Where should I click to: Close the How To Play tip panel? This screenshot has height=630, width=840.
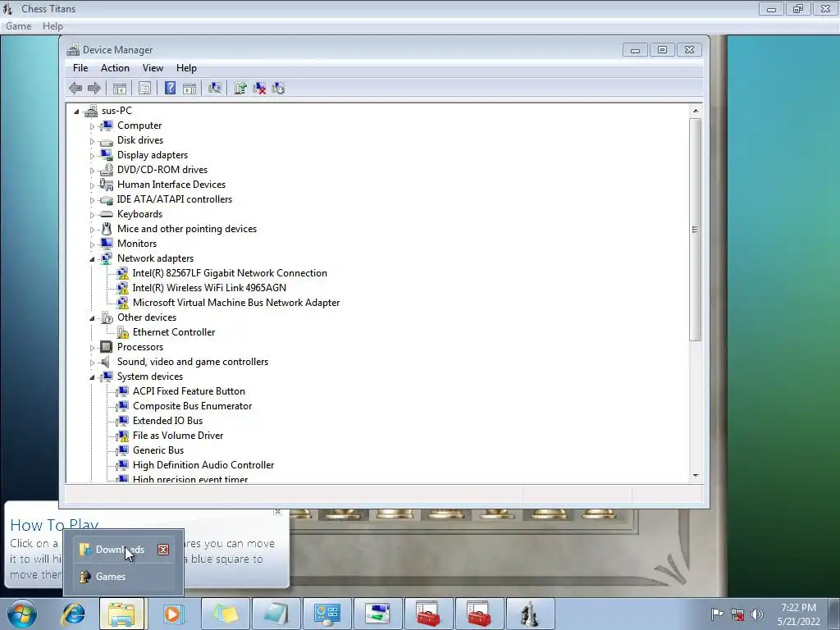pyautogui.click(x=277, y=512)
